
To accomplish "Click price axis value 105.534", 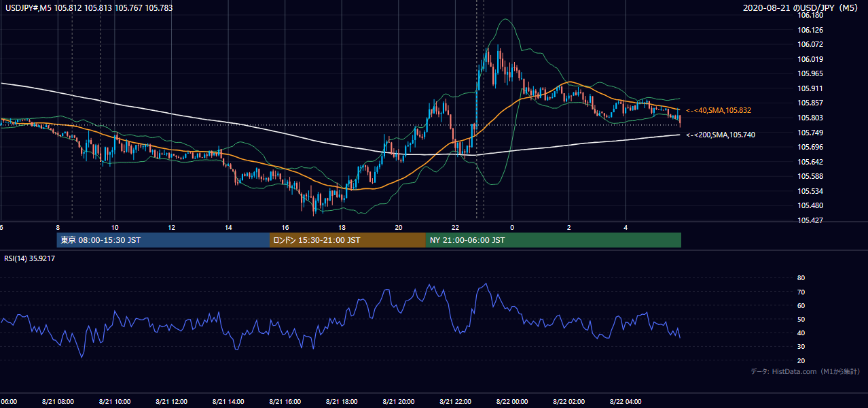I will click(810, 191).
